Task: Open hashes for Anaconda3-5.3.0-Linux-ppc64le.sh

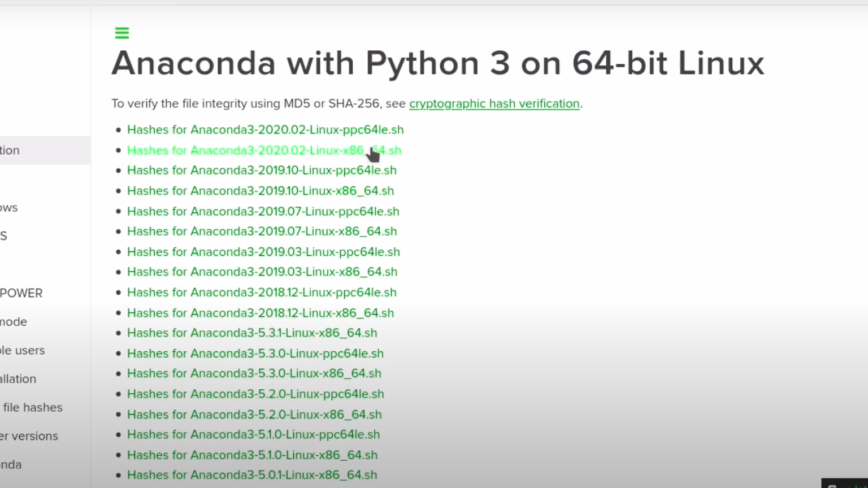Action: click(x=255, y=354)
